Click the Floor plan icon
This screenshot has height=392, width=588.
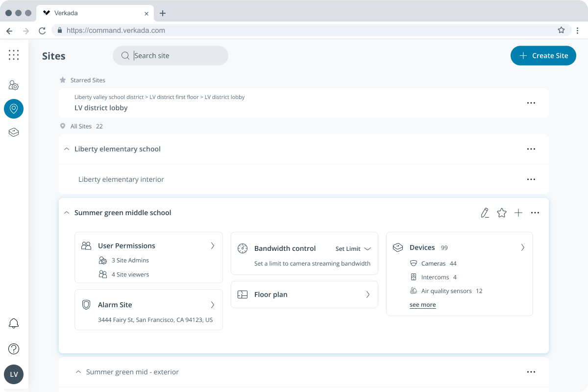coord(243,294)
